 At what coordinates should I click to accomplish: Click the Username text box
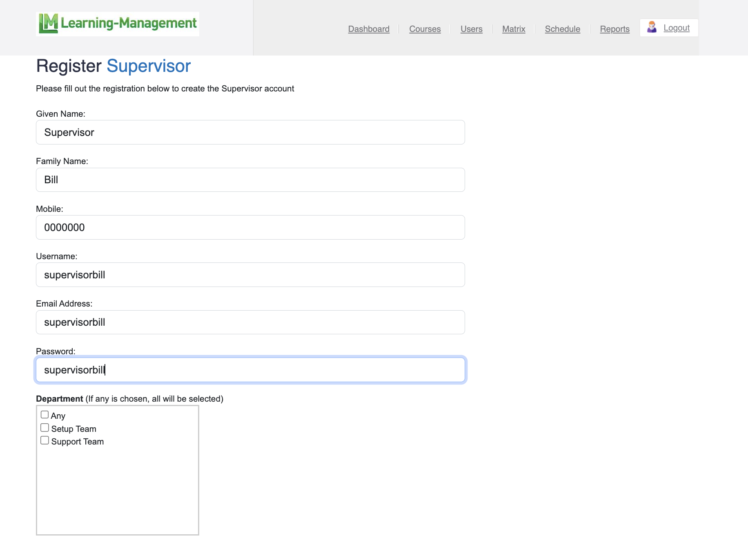(250, 275)
